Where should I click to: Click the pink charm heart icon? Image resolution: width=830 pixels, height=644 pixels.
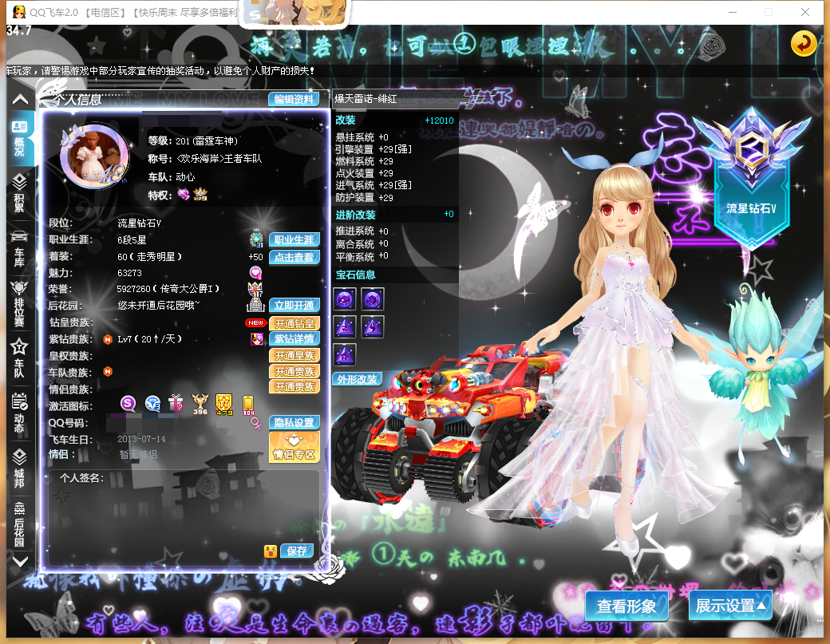click(255, 272)
